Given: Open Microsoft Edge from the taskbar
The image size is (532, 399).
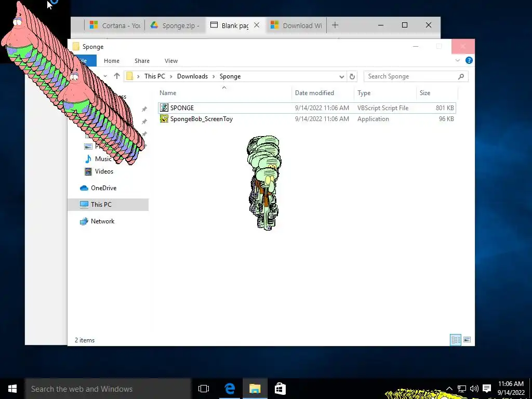Looking at the screenshot, I should (x=230, y=389).
